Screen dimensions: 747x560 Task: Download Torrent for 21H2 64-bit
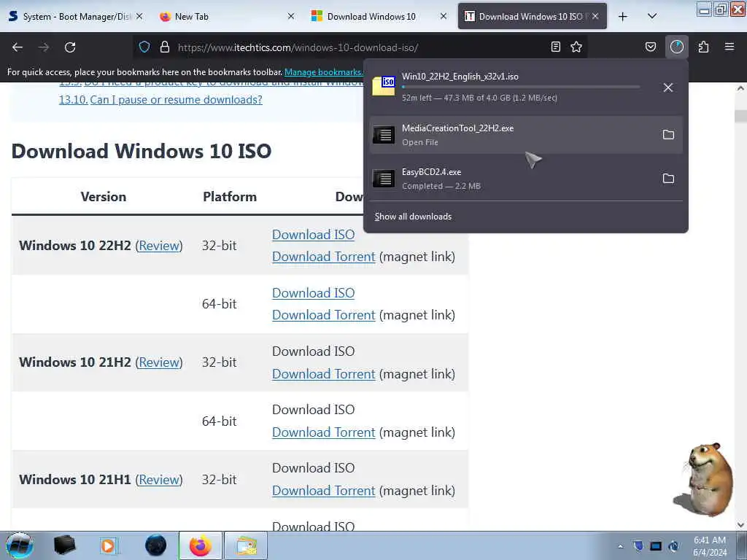point(324,432)
